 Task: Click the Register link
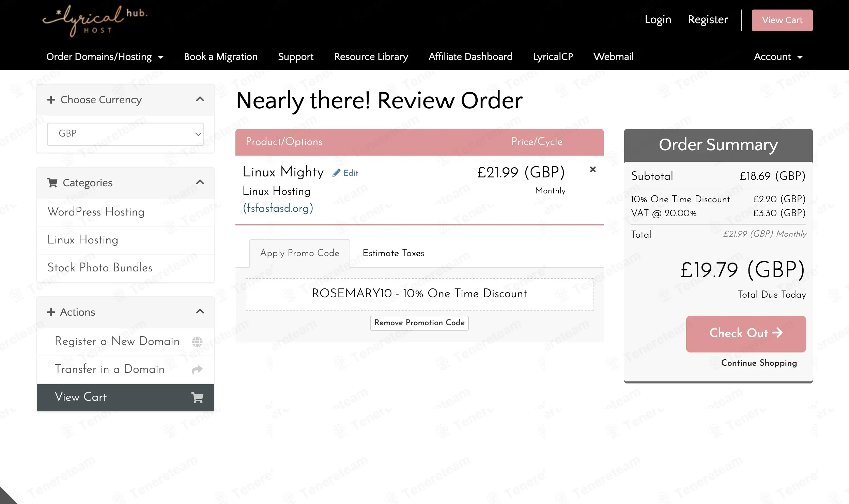[x=708, y=20]
